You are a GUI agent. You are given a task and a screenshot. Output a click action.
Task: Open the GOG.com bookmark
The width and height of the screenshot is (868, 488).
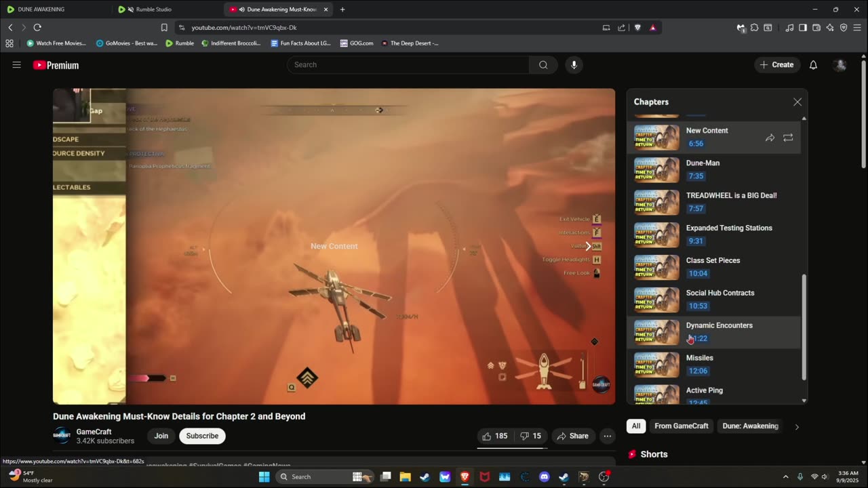357,43
